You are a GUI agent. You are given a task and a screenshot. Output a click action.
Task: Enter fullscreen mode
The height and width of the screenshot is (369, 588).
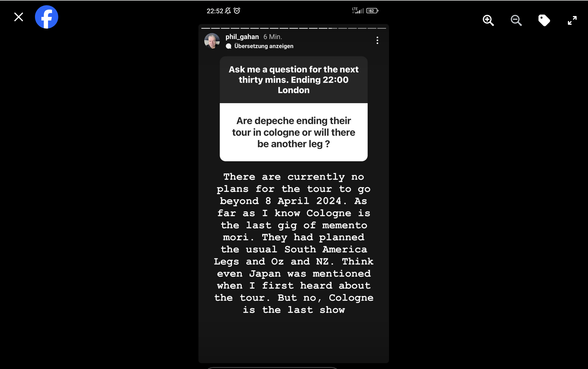[x=572, y=20]
